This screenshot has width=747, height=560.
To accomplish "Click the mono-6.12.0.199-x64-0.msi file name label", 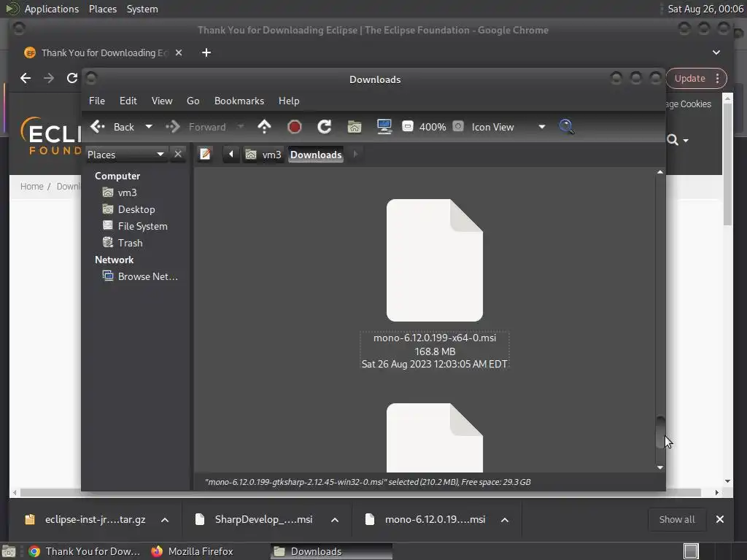I will (x=435, y=338).
